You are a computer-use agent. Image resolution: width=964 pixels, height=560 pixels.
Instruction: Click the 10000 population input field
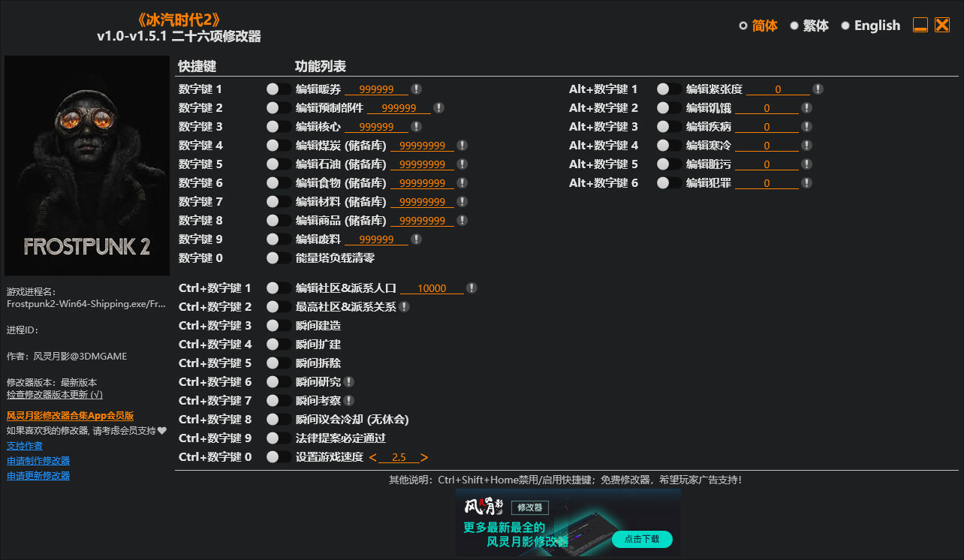(x=431, y=288)
